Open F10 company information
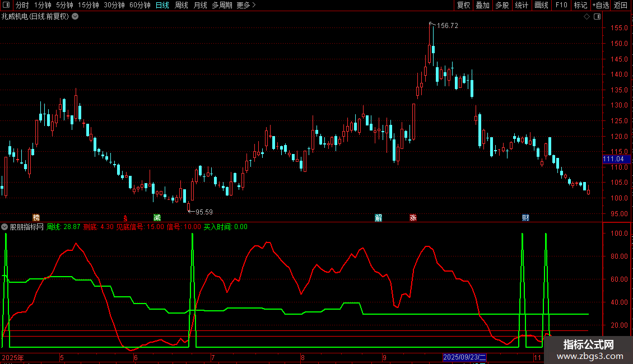Viewport: 633px width, 364px height. pyautogui.click(x=561, y=5)
